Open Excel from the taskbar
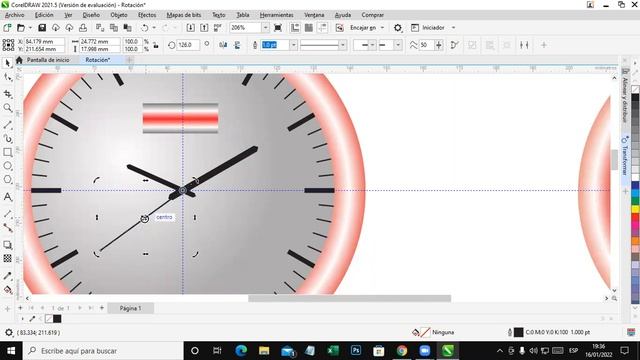This screenshot has height=360, width=640. click(333, 351)
